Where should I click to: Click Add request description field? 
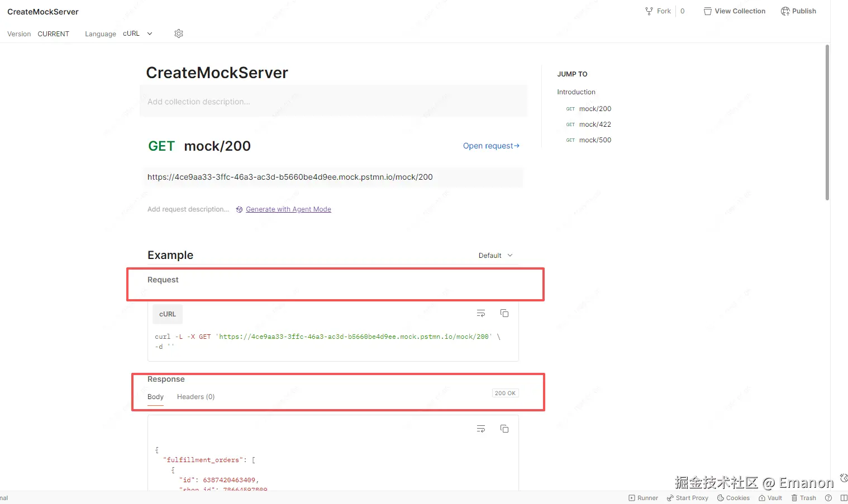pos(188,209)
